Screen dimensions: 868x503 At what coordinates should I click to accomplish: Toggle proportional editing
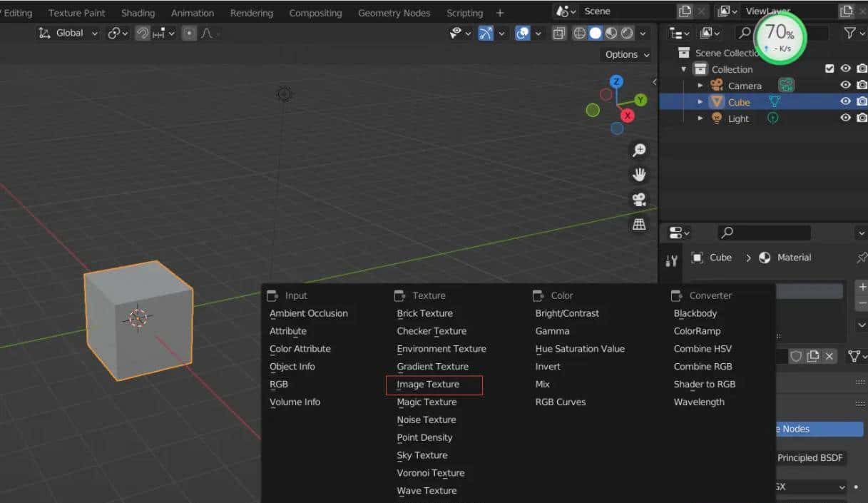[x=189, y=32]
